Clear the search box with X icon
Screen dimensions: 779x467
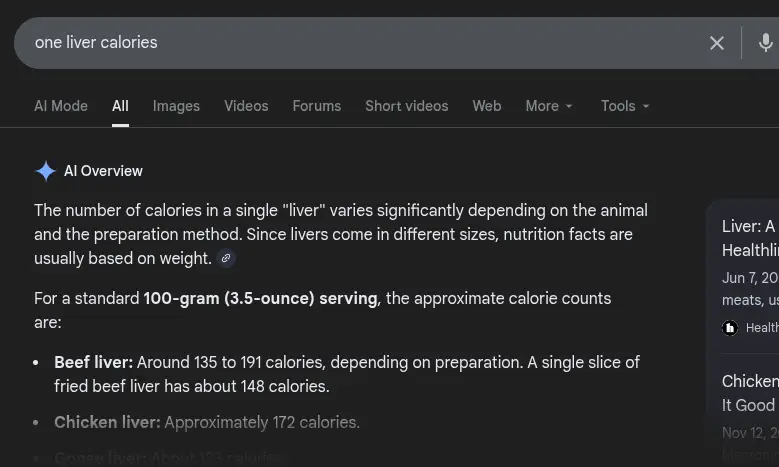click(x=717, y=43)
